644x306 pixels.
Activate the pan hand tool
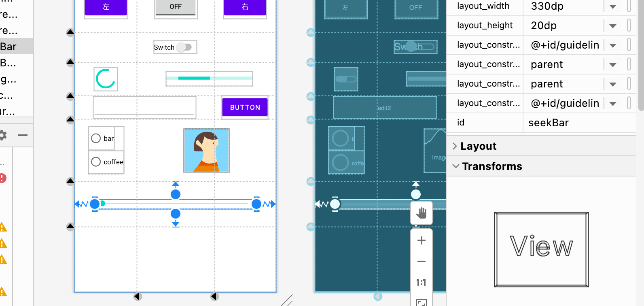[421, 213]
